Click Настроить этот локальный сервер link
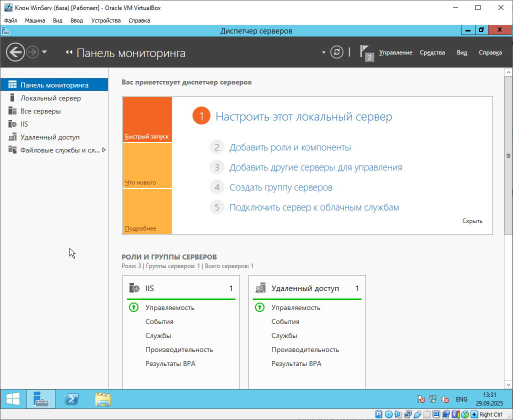 pyautogui.click(x=303, y=117)
